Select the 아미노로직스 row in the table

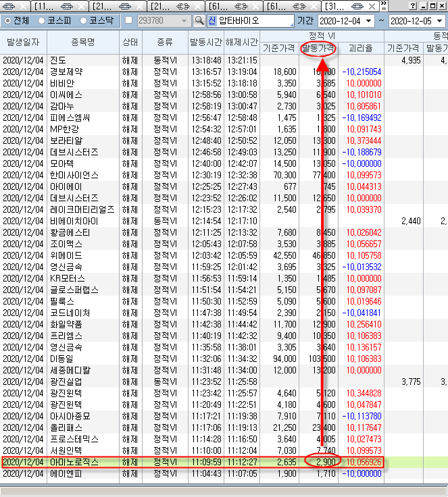point(82,462)
